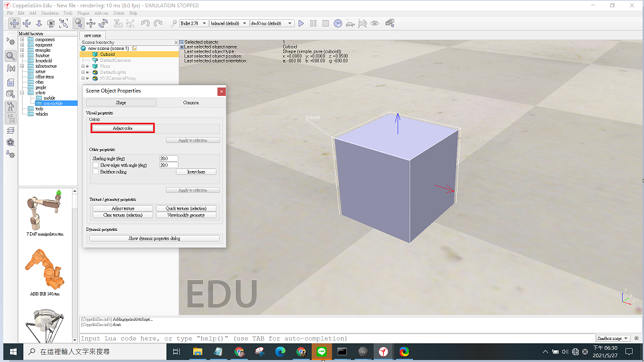Open the collections sidebar icon
Screen dimensions: 644x362
[x=11, y=83]
